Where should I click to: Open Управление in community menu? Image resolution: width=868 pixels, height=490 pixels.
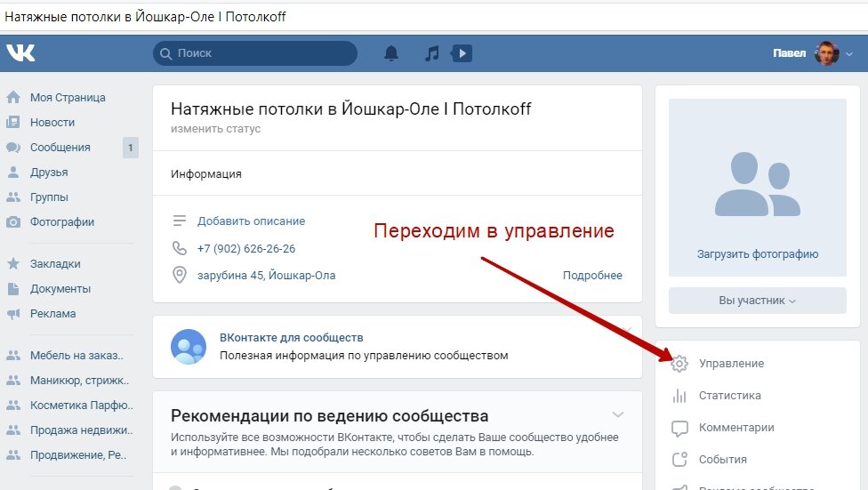coord(731,364)
